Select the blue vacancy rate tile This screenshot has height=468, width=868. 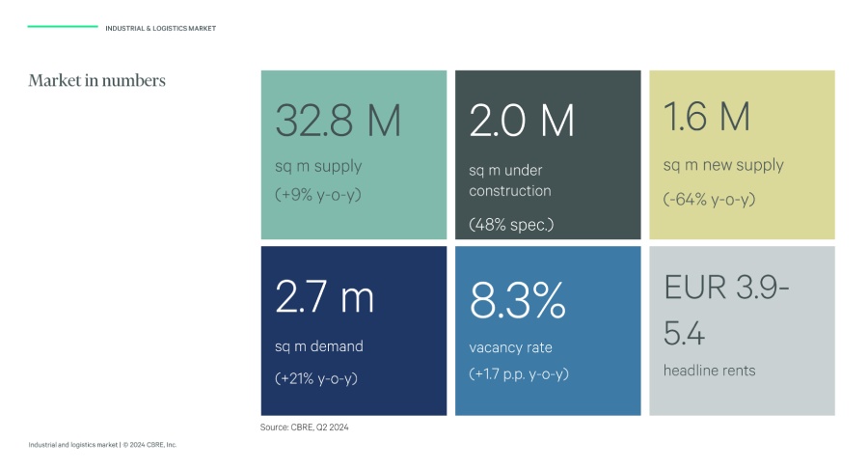click(548, 331)
